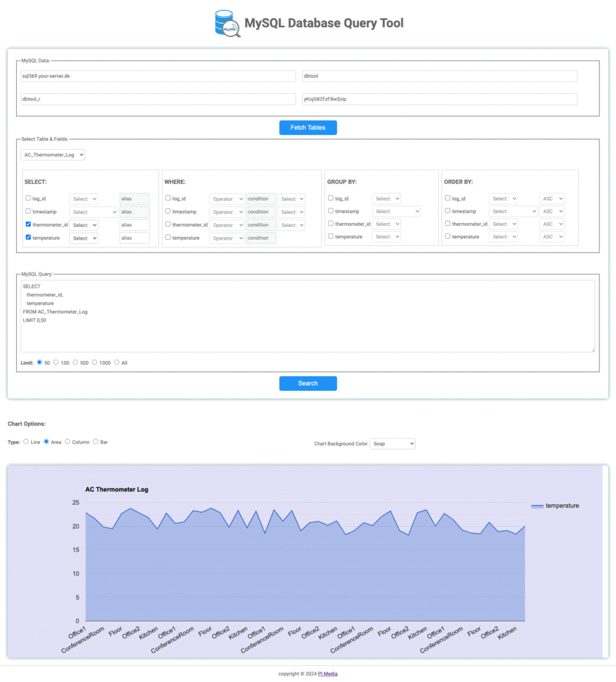Click the password field yKiqG82FzF8wSzip
Viewport: 616px width, 682px height.
click(440, 99)
